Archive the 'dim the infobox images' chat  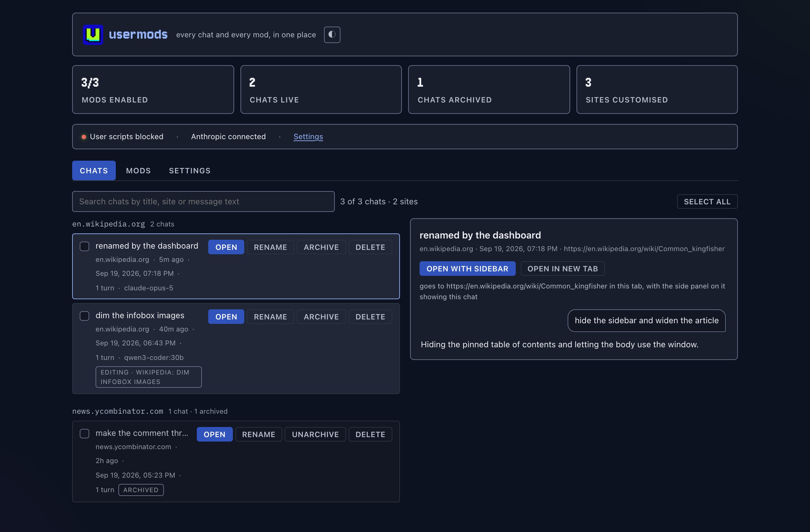tap(321, 316)
